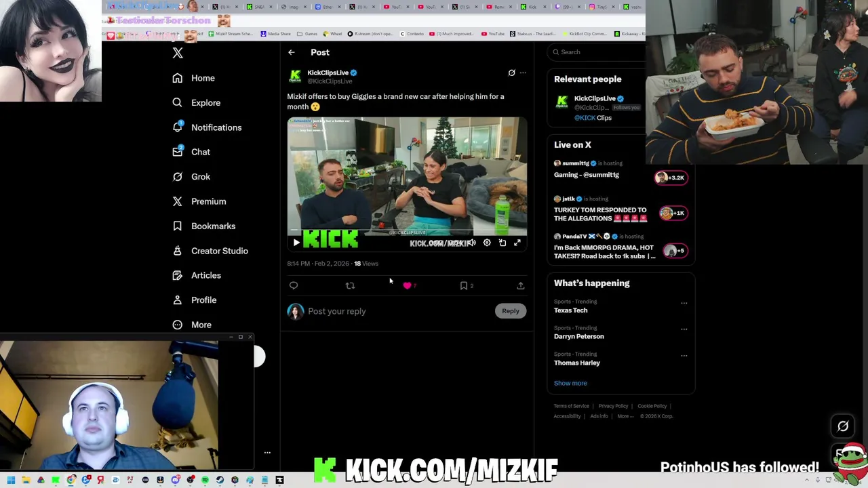Toggle picture-in-picture on the video
Image resolution: width=868 pixels, height=488 pixels.
(502, 243)
